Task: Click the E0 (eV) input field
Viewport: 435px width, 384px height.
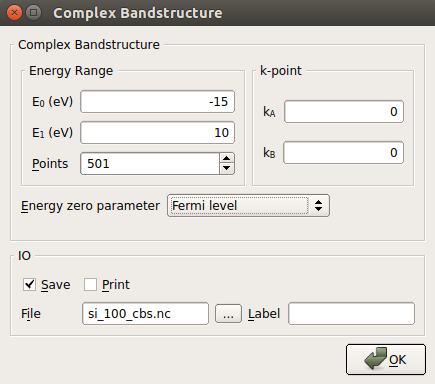Action: click(x=157, y=102)
